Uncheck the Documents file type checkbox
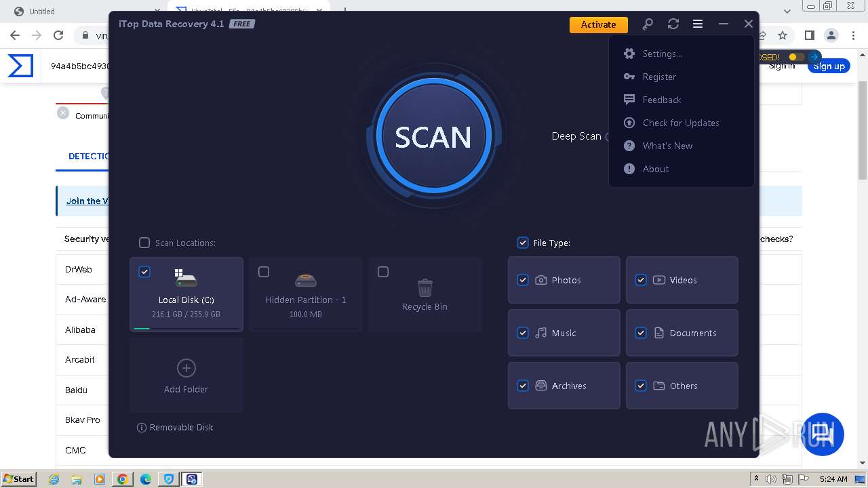This screenshot has width=868, height=488. 641,333
